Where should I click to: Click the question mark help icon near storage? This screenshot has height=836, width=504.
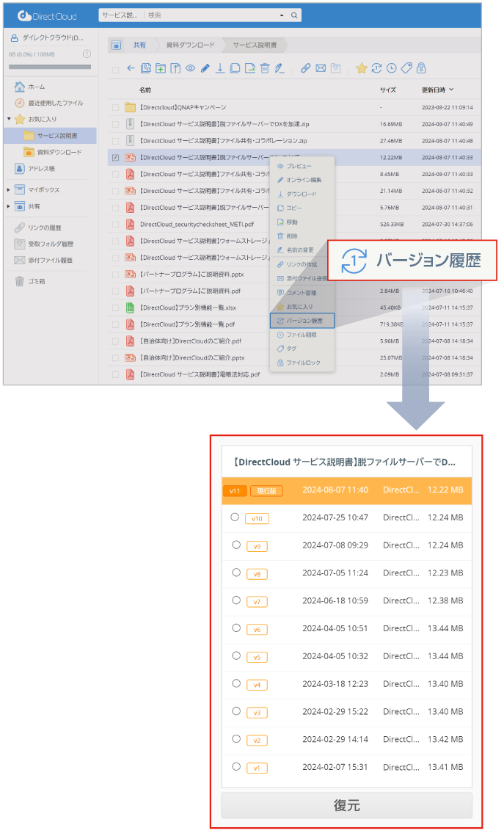[x=87, y=54]
